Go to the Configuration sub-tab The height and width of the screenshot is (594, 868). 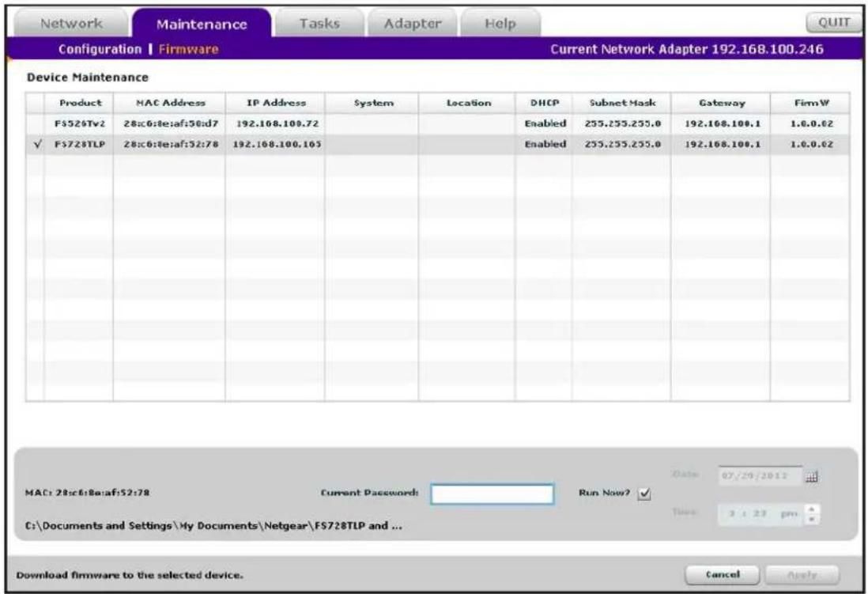pos(100,49)
